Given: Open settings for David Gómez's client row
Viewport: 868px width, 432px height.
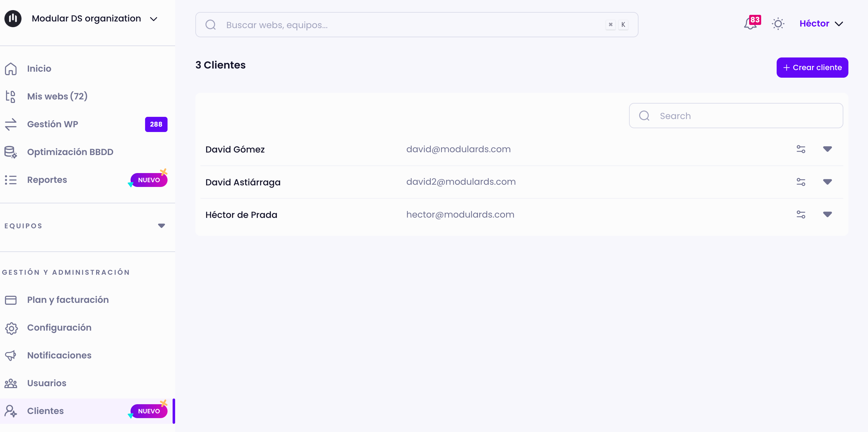Looking at the screenshot, I should 801,149.
